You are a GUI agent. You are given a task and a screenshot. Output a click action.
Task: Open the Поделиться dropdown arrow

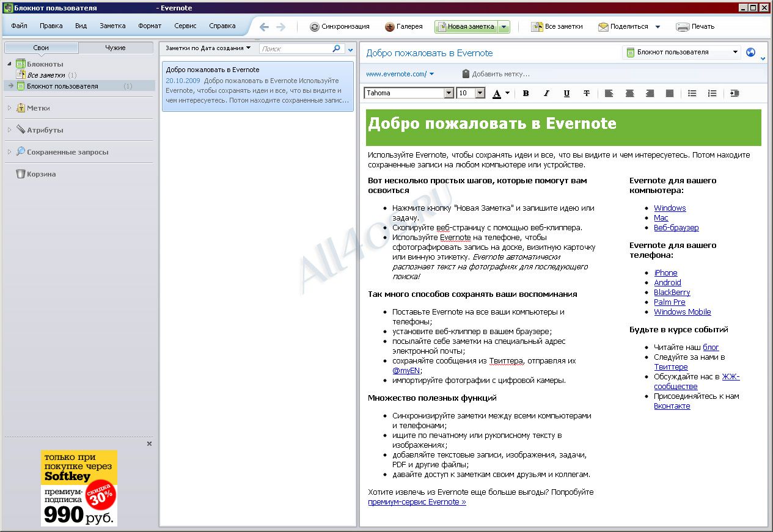658,27
